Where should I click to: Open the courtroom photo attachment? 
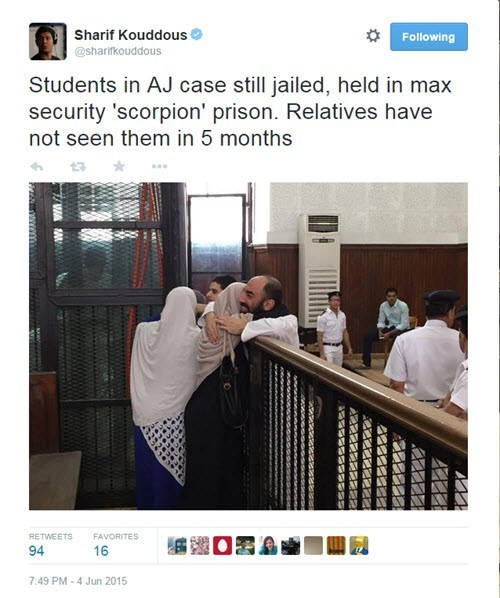[x=248, y=346]
